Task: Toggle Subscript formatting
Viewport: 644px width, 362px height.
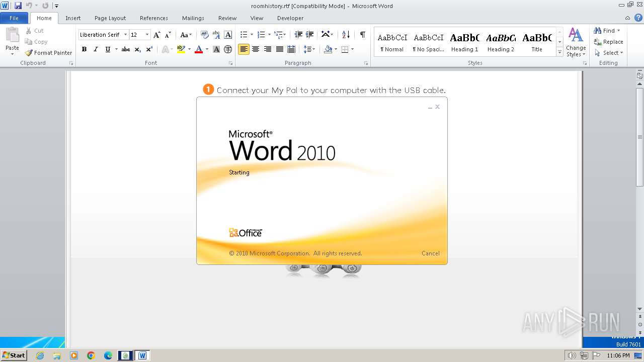Action: click(x=137, y=49)
